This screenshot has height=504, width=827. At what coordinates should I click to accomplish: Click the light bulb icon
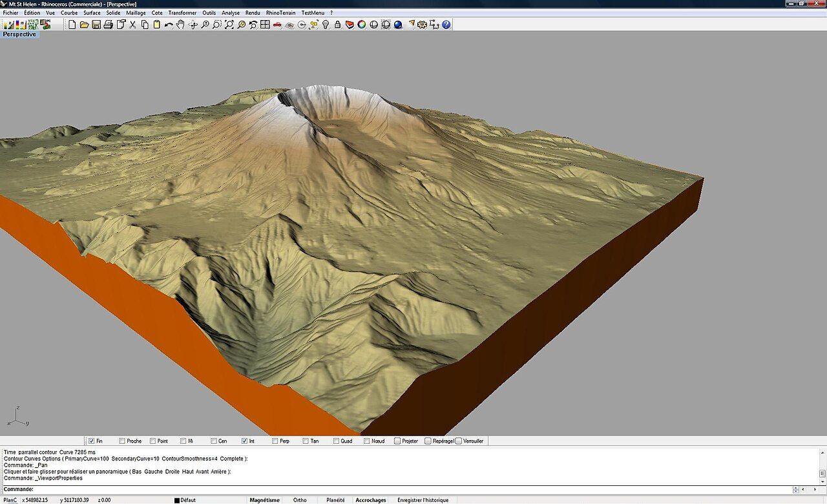pos(326,25)
